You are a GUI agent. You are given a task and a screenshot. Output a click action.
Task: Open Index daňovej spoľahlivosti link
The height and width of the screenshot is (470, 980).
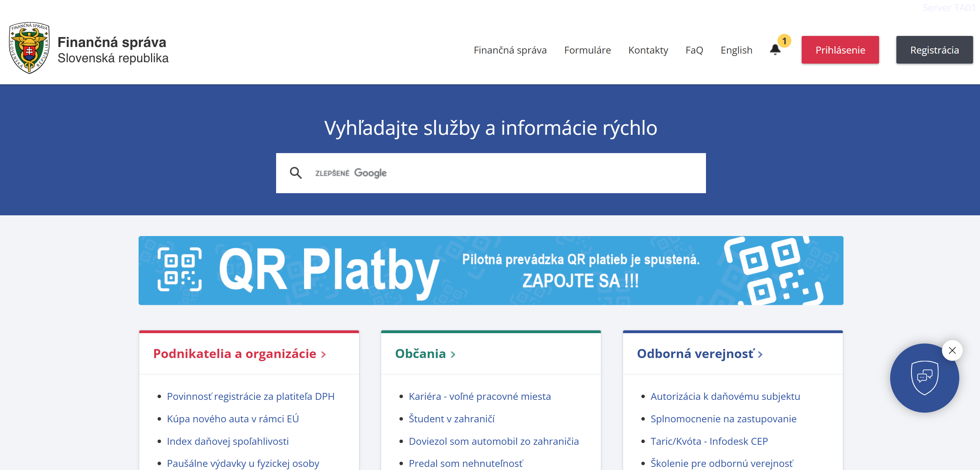[x=227, y=441]
